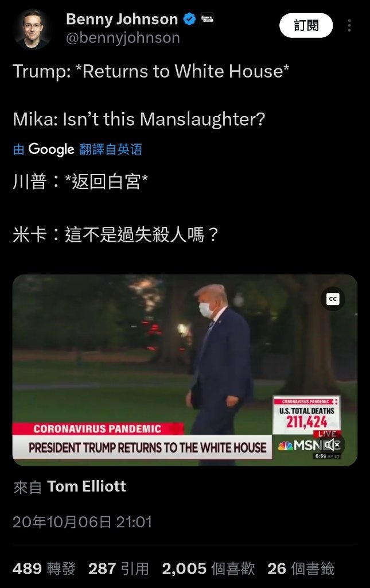
Task: Click the blue verified checkmark badge
Action: pyautogui.click(x=189, y=19)
